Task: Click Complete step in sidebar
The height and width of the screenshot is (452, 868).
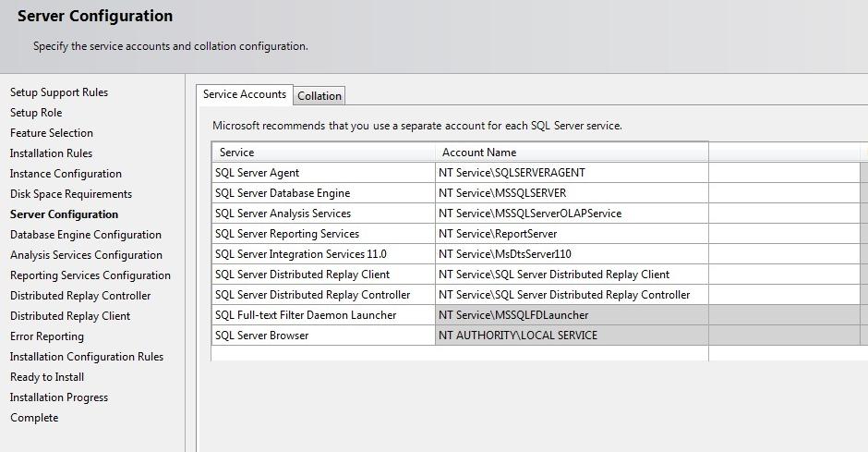Action: (x=34, y=418)
